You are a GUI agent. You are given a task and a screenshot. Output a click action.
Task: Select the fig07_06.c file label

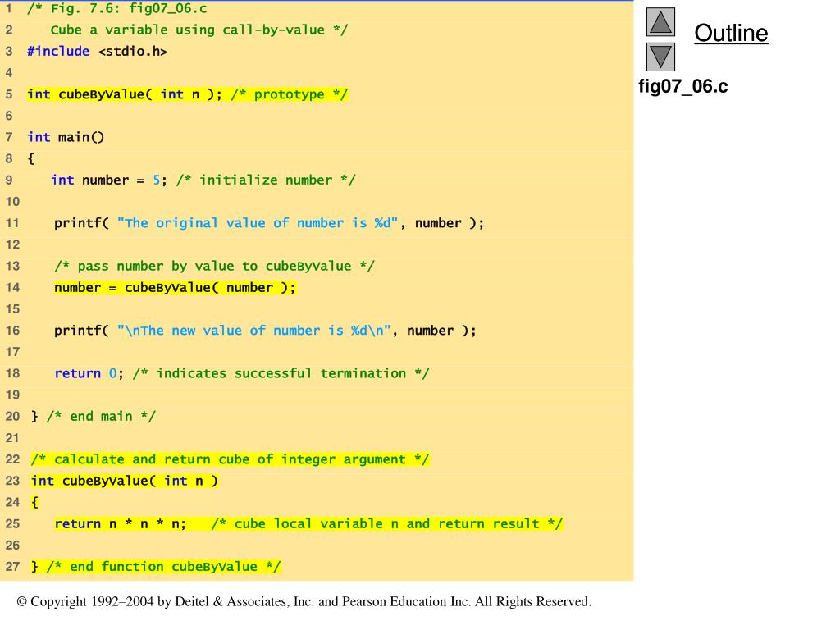tap(683, 86)
